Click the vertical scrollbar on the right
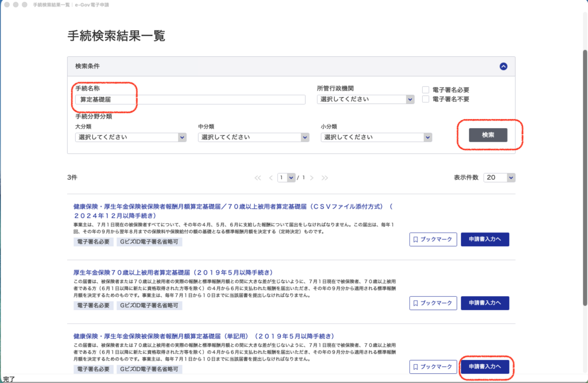Image resolution: width=588 pixels, height=383 pixels. (585, 177)
